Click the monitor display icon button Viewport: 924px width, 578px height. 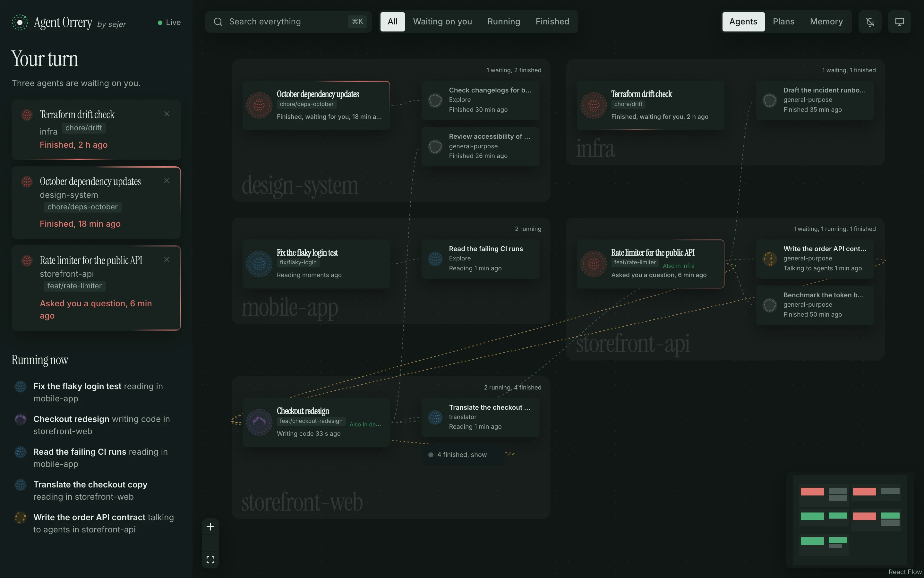899,22
